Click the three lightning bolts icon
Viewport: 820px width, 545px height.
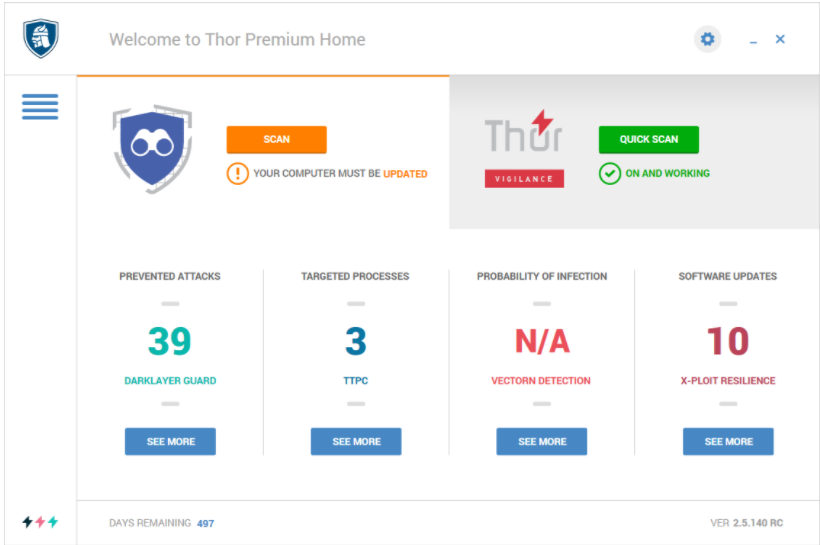[40, 522]
